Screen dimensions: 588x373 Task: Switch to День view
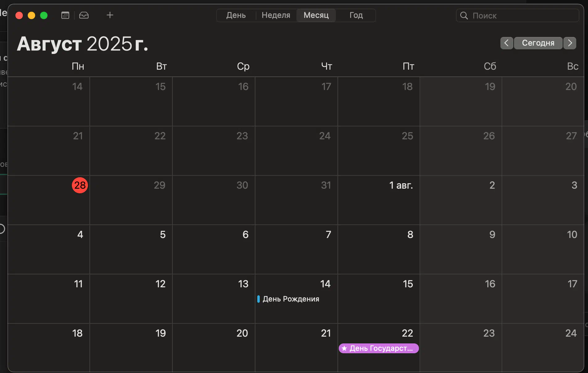(x=236, y=15)
